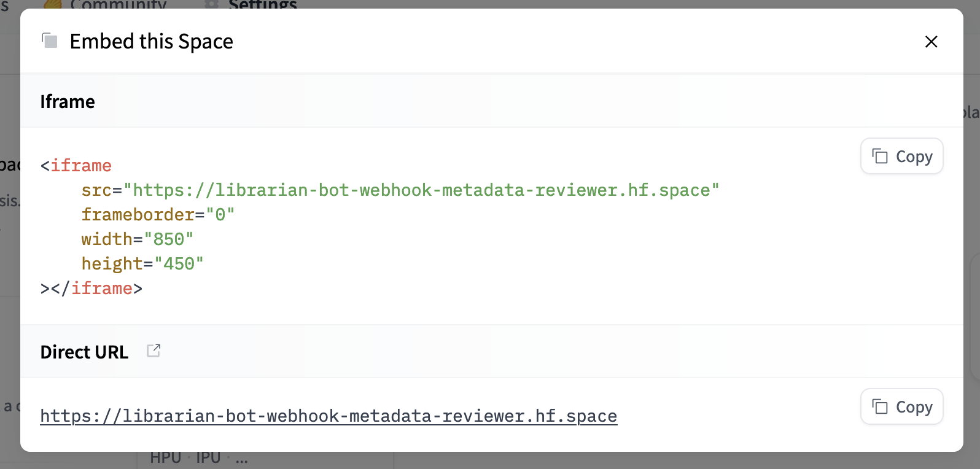Screen dimensions: 980x469
Task: Close the Embed this Space dialog
Action: click(x=931, y=42)
